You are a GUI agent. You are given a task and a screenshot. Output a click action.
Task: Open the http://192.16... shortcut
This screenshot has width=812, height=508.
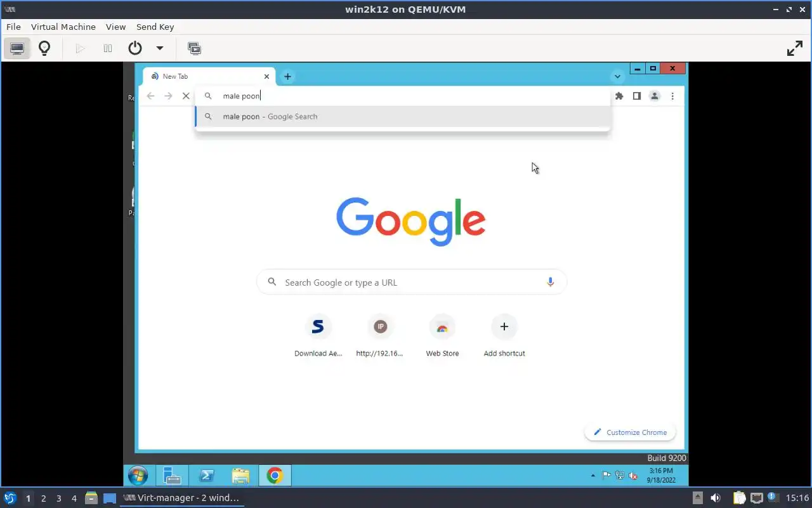(x=380, y=336)
